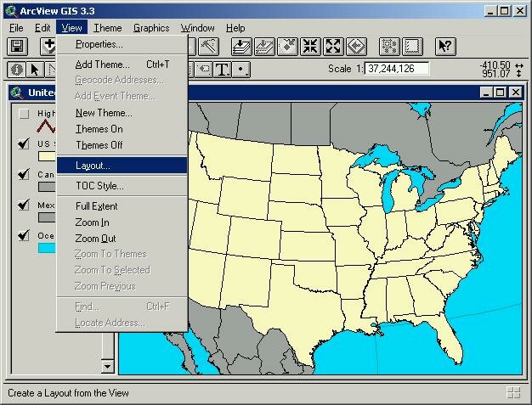
Task: Select Zoom In menu entry
Action: (122, 222)
